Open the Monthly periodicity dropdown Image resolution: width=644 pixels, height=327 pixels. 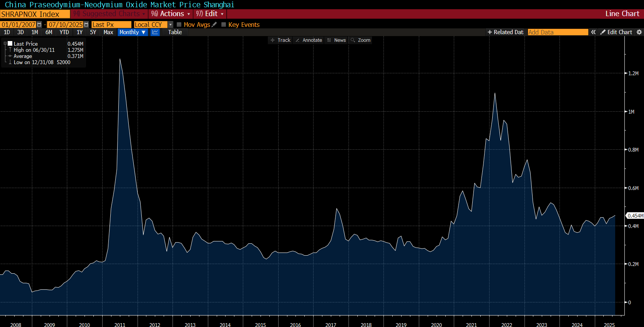(x=133, y=32)
